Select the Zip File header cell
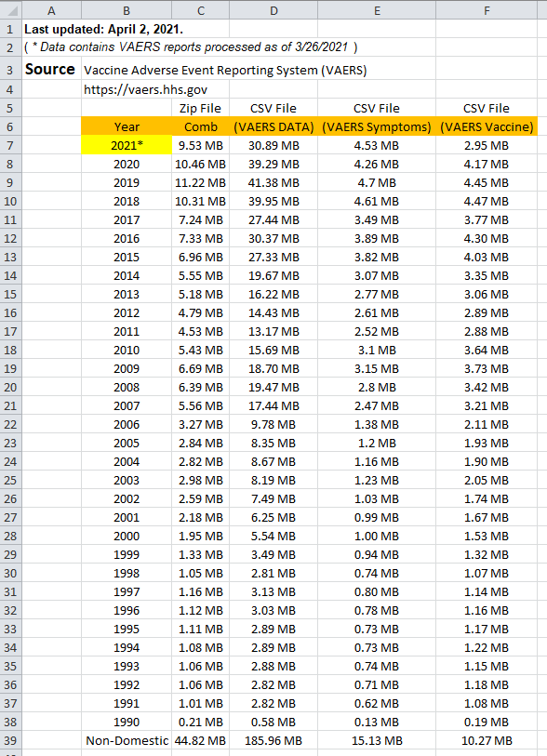Viewport: 547px width, 756px height. point(201,108)
